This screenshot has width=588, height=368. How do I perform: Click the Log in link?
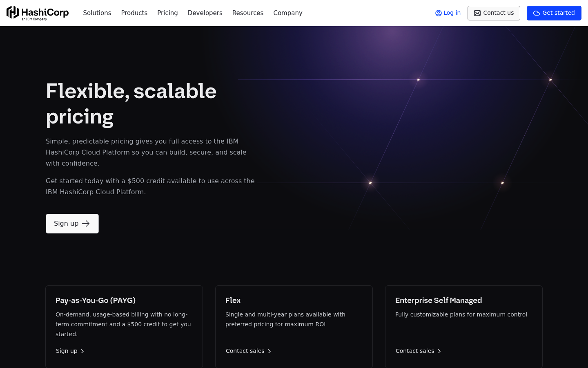pos(448,13)
